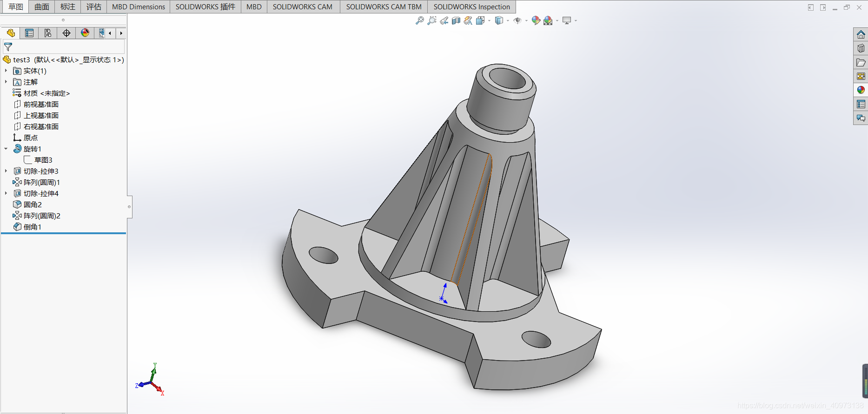This screenshot has height=414, width=868.
Task: Select 阵列(圆周)2 pattern feature
Action: point(36,216)
